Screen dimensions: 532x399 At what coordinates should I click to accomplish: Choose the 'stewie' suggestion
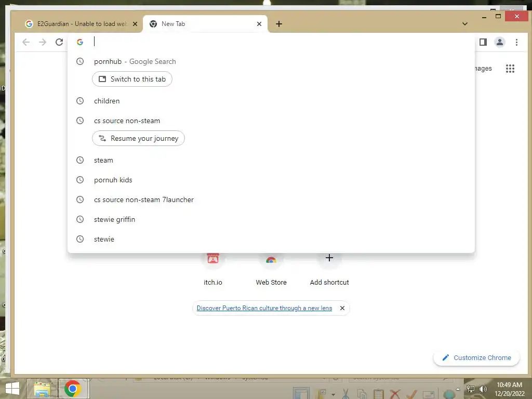click(271, 239)
